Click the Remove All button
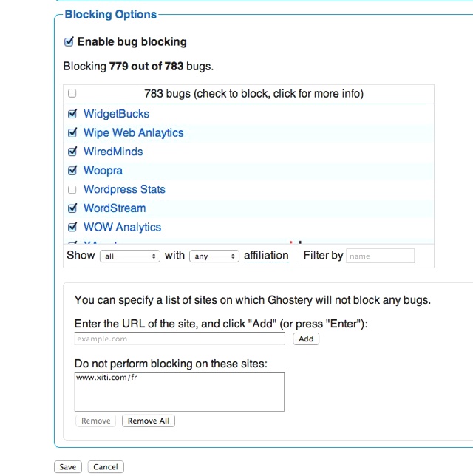 [148, 421]
